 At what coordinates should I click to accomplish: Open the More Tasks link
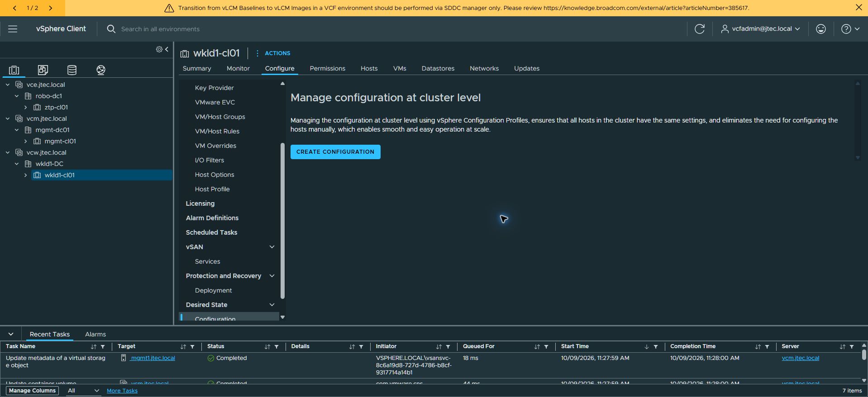pyautogui.click(x=122, y=391)
